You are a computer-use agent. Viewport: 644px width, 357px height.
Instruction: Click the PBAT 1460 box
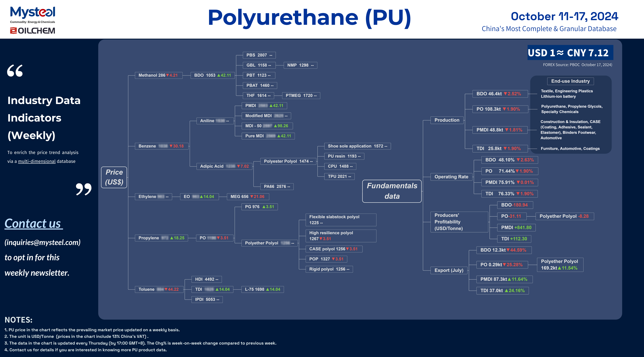[x=260, y=86]
